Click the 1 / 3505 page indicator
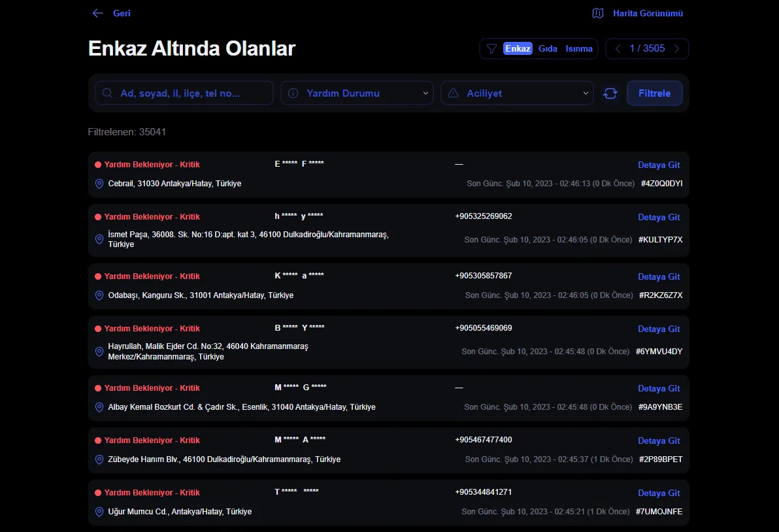This screenshot has height=532, width=779. [648, 48]
